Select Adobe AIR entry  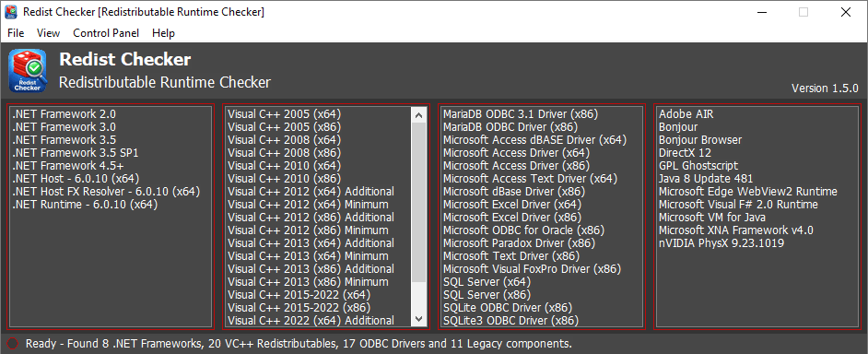click(x=686, y=114)
